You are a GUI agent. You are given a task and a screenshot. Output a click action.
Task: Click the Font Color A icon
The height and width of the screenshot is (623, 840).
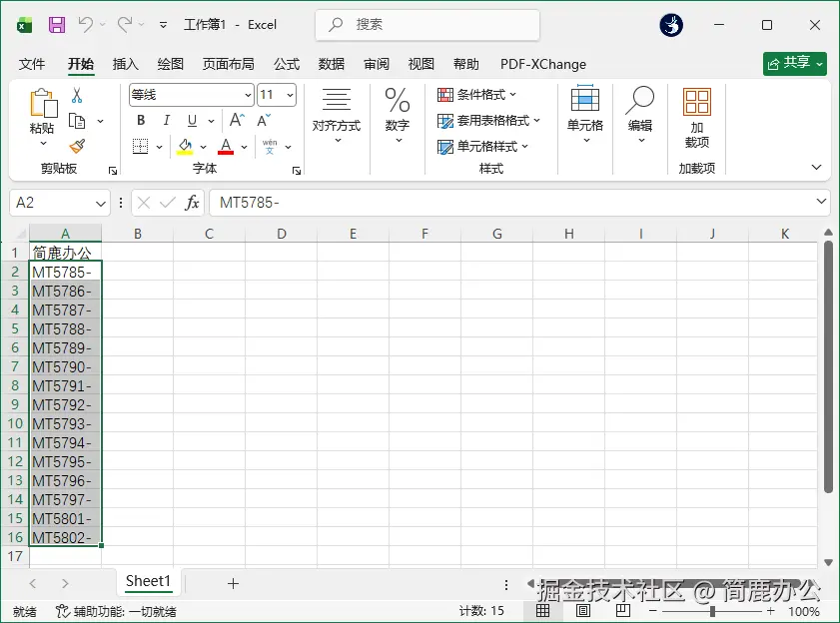(226, 146)
